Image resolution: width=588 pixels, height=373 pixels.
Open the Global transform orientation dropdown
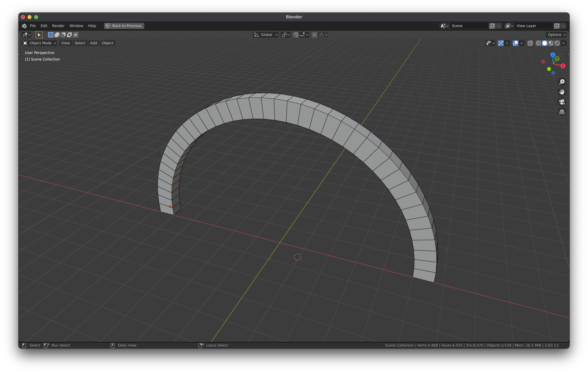tap(266, 35)
